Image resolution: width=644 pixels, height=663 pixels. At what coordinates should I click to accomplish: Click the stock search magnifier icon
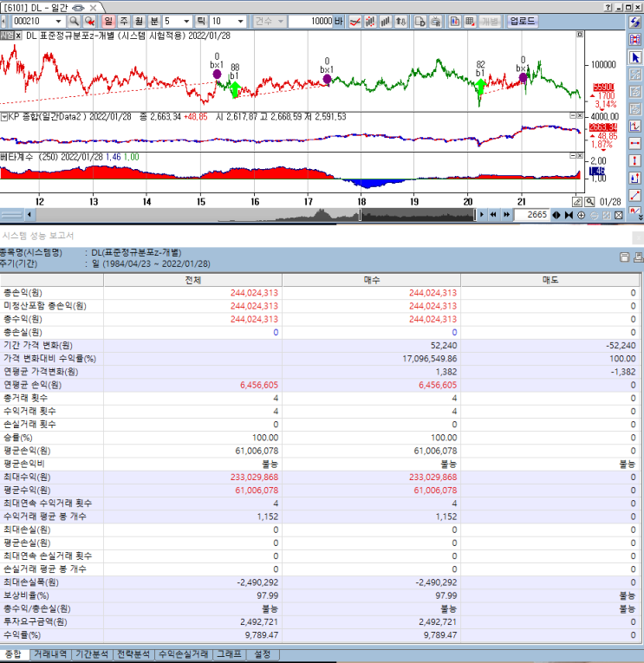75,21
